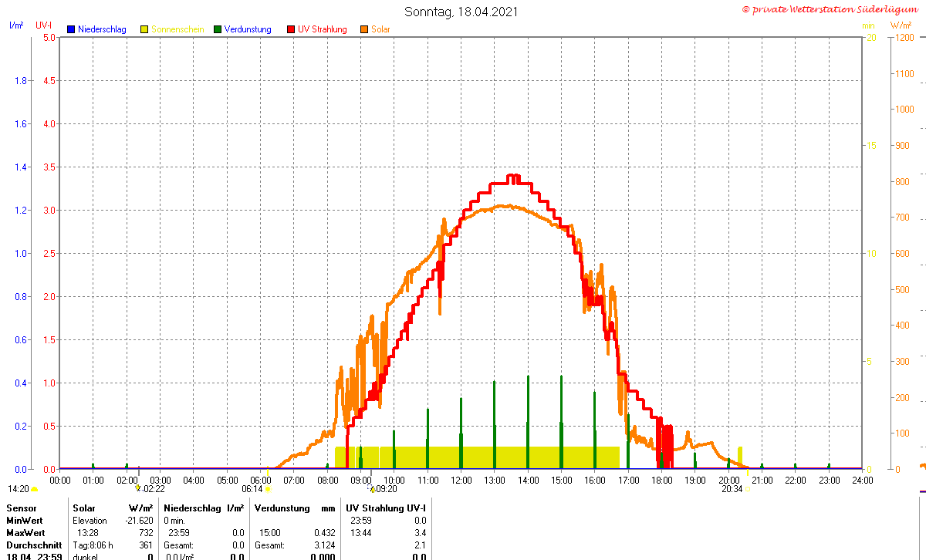This screenshot has height=560, width=926.
Task: Click the sun icon next to 06:14
Action: point(268,489)
